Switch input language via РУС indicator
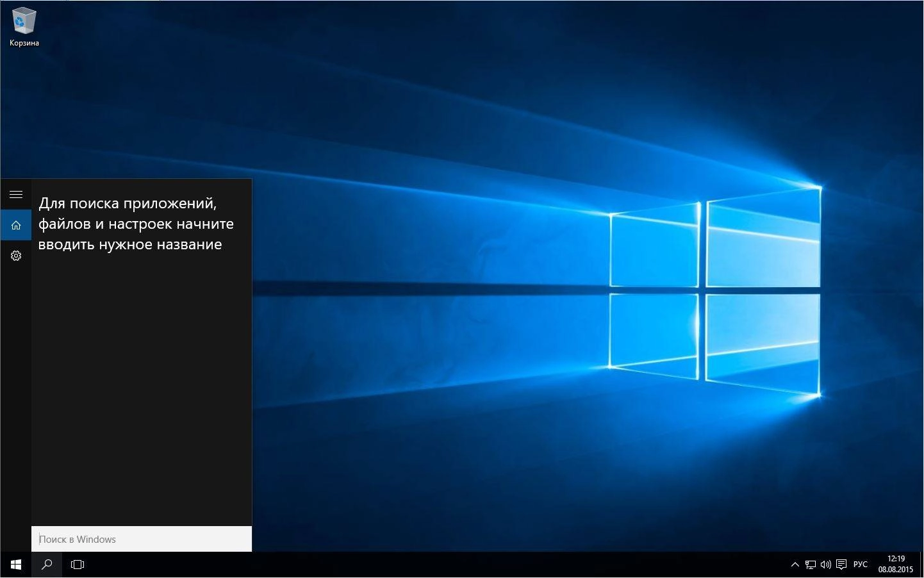Screen dimensions: 924x578 (861, 565)
